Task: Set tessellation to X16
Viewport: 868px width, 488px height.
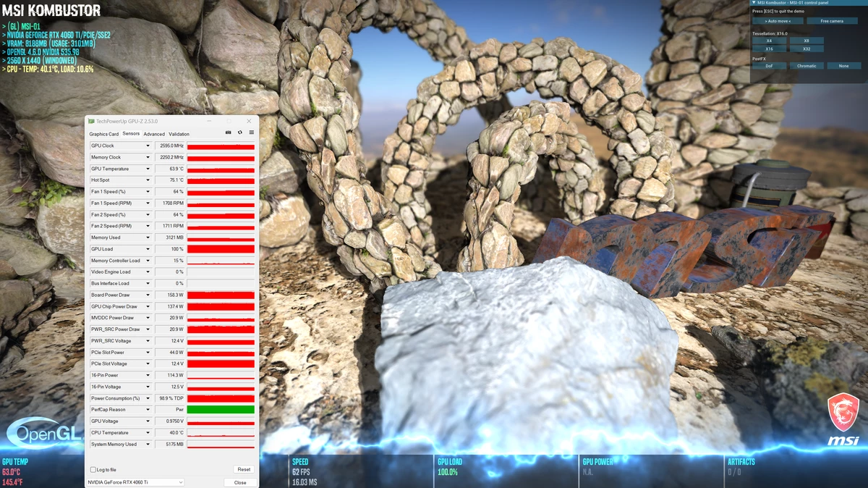Action: [x=770, y=49]
